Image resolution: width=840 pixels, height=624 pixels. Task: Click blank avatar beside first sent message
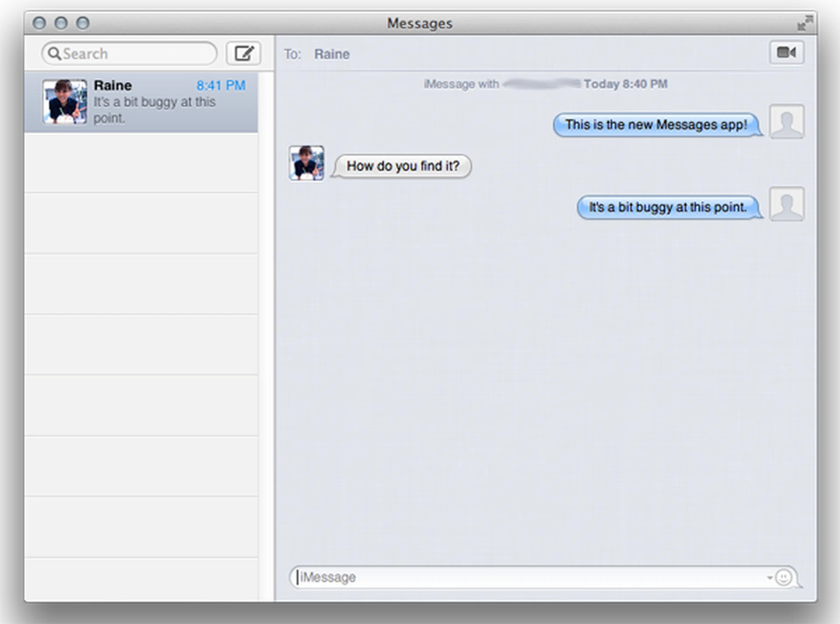coord(786,122)
